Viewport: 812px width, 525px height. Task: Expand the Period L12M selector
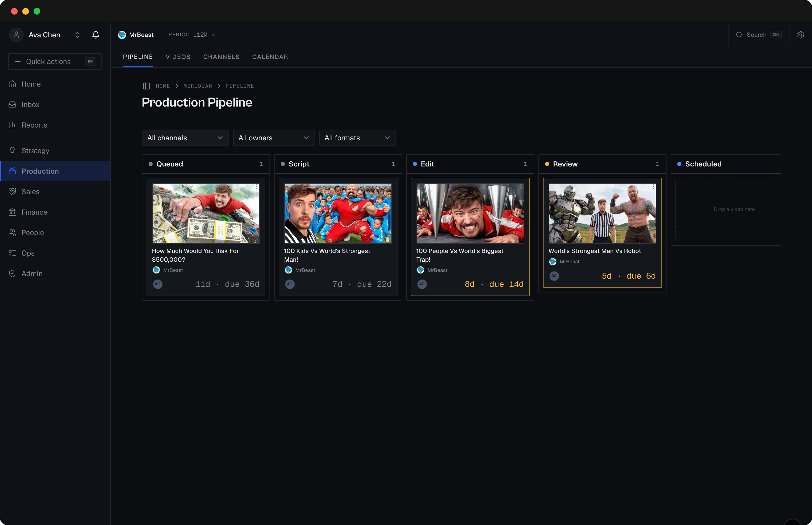click(192, 35)
